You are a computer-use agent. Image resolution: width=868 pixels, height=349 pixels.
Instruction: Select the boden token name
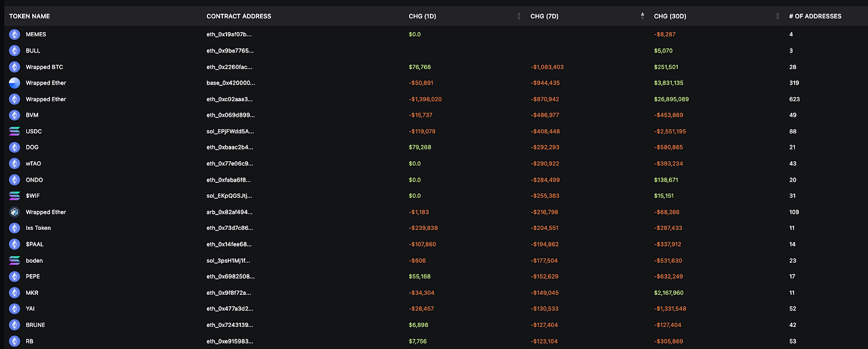[34, 261]
